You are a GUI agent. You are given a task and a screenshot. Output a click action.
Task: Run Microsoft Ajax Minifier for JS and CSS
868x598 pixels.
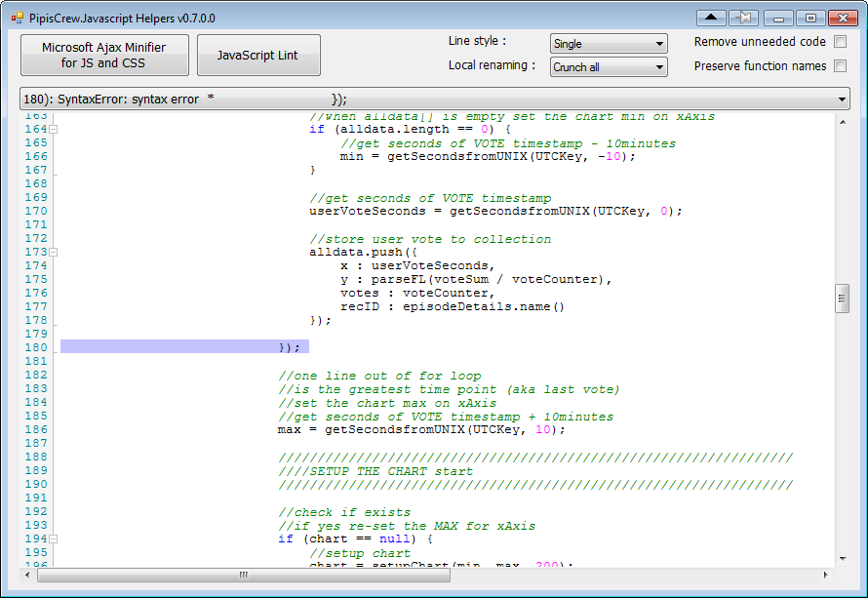click(104, 55)
